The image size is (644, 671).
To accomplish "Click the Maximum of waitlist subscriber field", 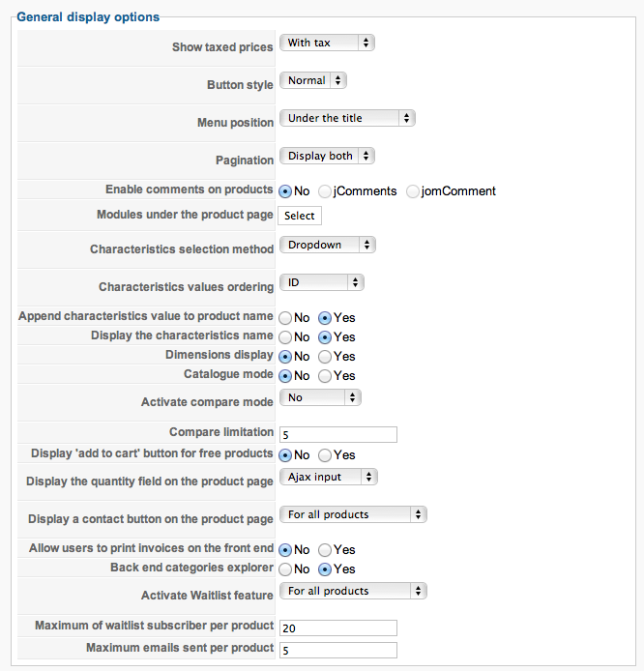I will pos(337,628).
